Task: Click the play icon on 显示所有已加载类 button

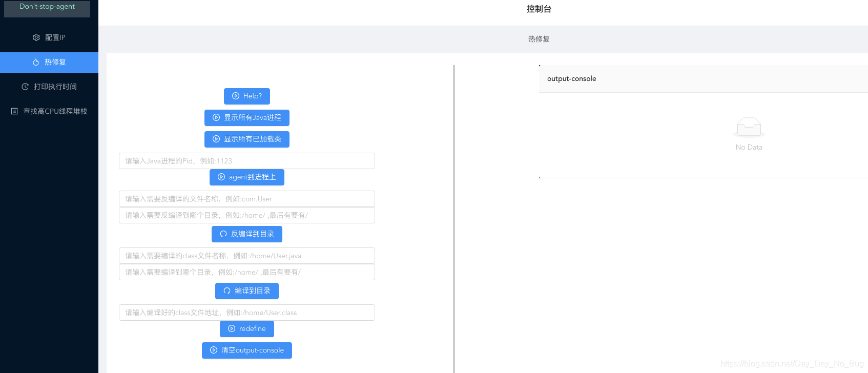Action: pyautogui.click(x=216, y=139)
